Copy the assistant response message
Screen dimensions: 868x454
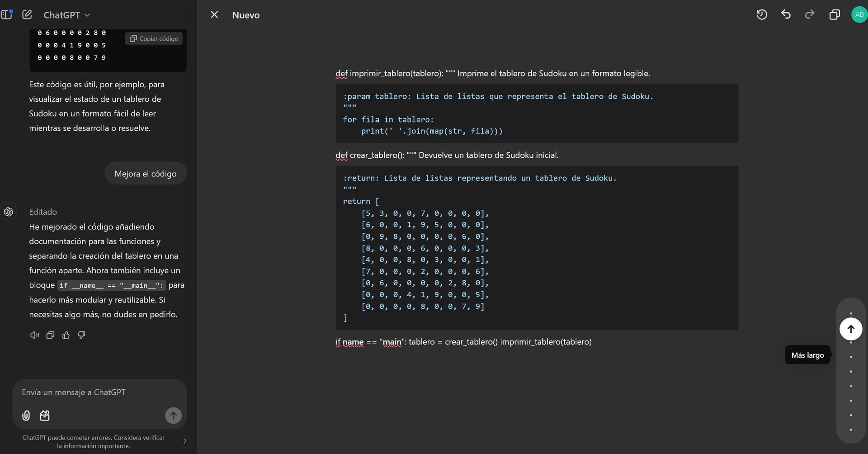coord(50,335)
